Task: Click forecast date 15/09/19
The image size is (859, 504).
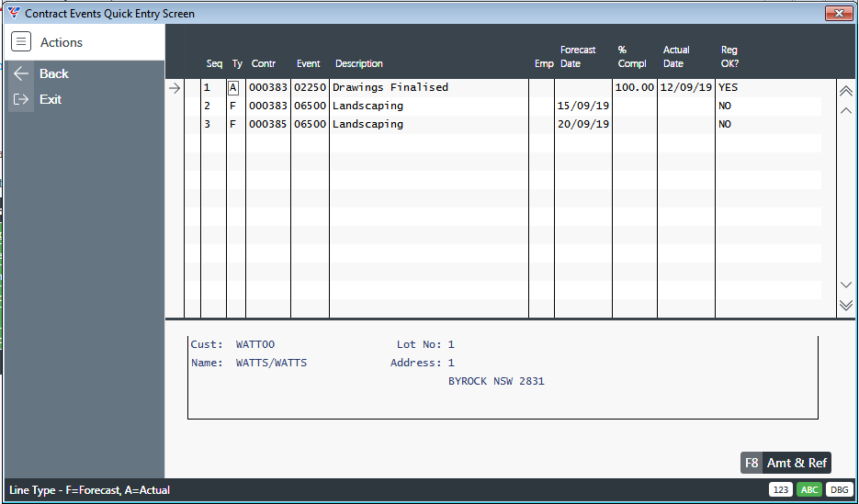Action: 582,106
